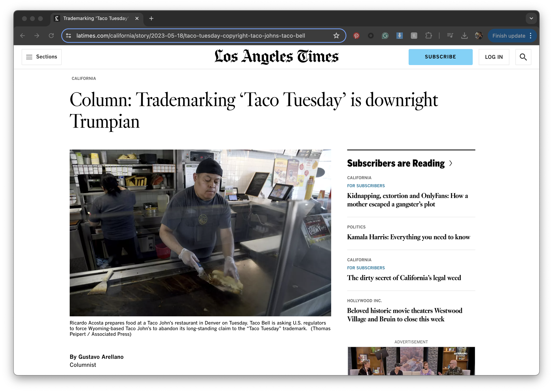Image resolution: width=553 pixels, height=392 pixels.
Task: Click the Los Angeles Times logo
Action: pos(277,57)
